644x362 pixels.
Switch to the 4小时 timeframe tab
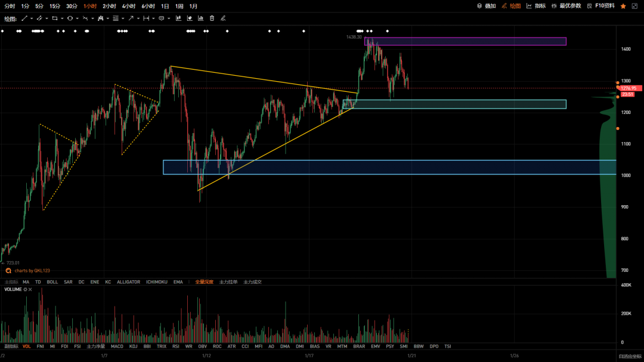click(x=129, y=6)
